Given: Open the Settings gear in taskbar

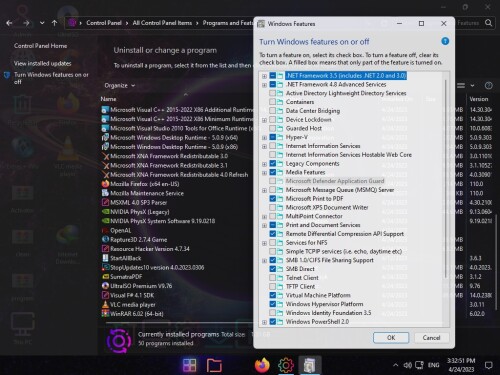Looking at the screenshot, I should [286, 365].
